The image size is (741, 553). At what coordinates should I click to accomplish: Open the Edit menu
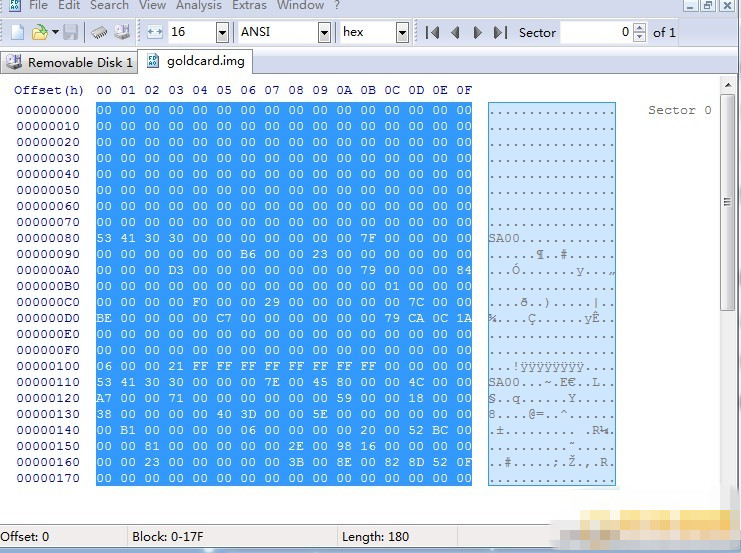[69, 5]
